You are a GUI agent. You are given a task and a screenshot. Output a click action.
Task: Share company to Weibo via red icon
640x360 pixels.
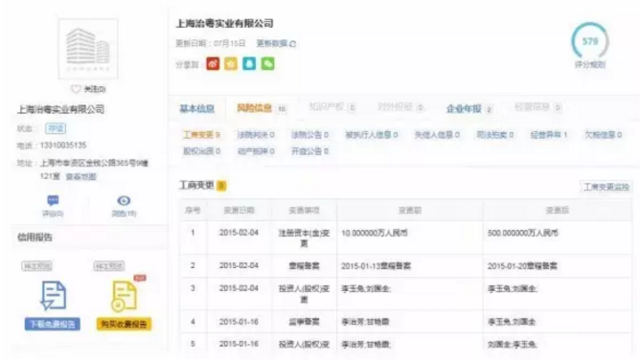coord(213,64)
